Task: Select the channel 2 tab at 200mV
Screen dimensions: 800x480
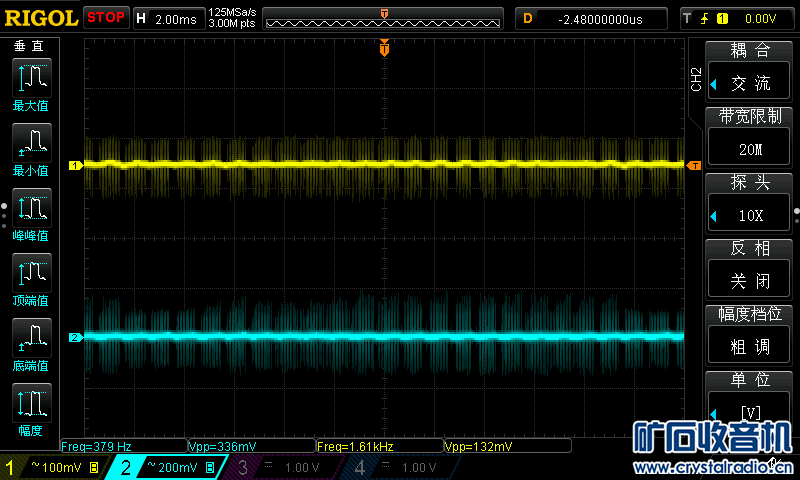Action: point(168,467)
